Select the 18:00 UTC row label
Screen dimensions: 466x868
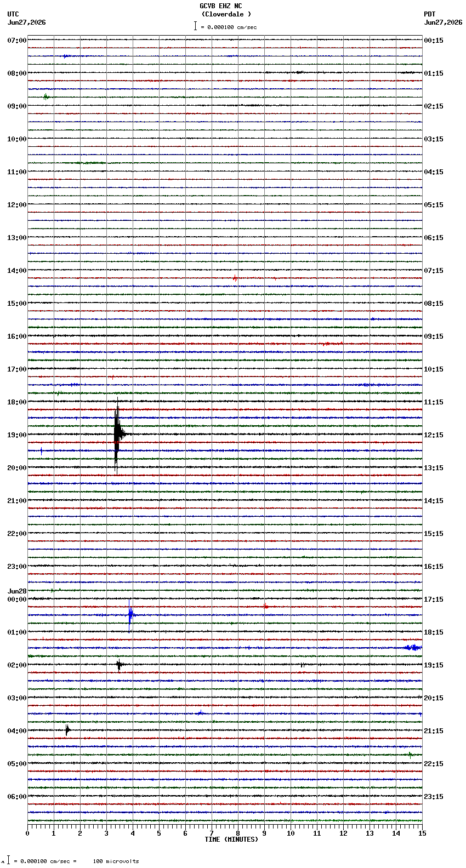[x=17, y=402]
